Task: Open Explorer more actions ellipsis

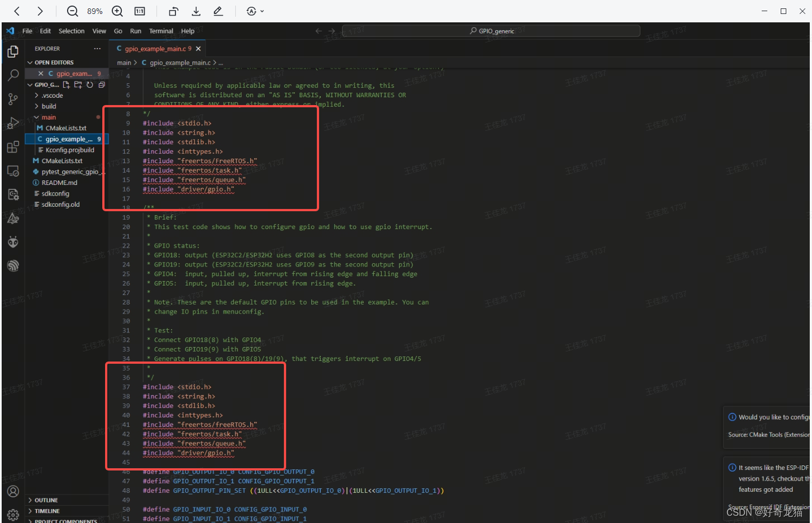Action: click(x=97, y=49)
